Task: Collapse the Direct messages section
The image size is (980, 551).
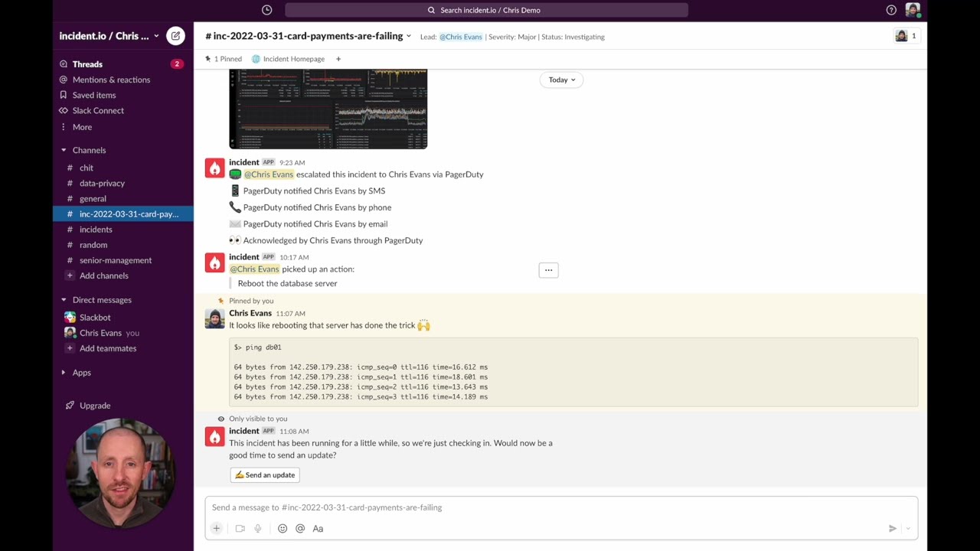Action: pyautogui.click(x=64, y=300)
